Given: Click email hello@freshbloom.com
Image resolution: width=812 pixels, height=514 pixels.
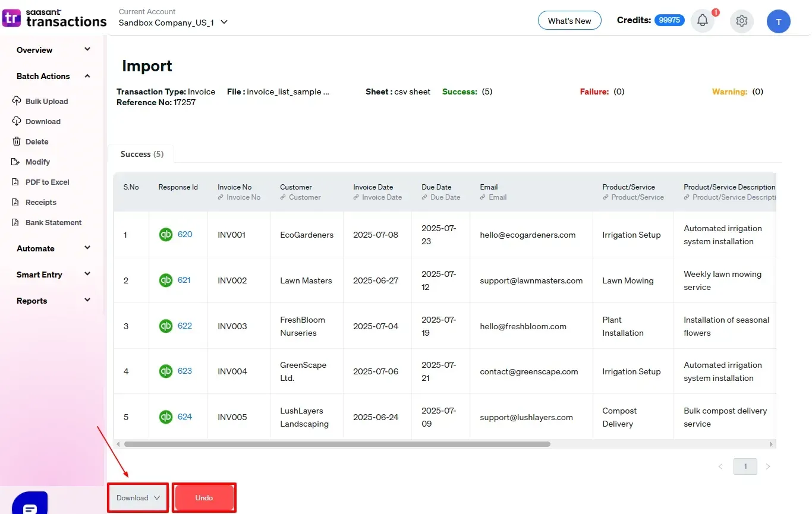Looking at the screenshot, I should click(x=523, y=326).
